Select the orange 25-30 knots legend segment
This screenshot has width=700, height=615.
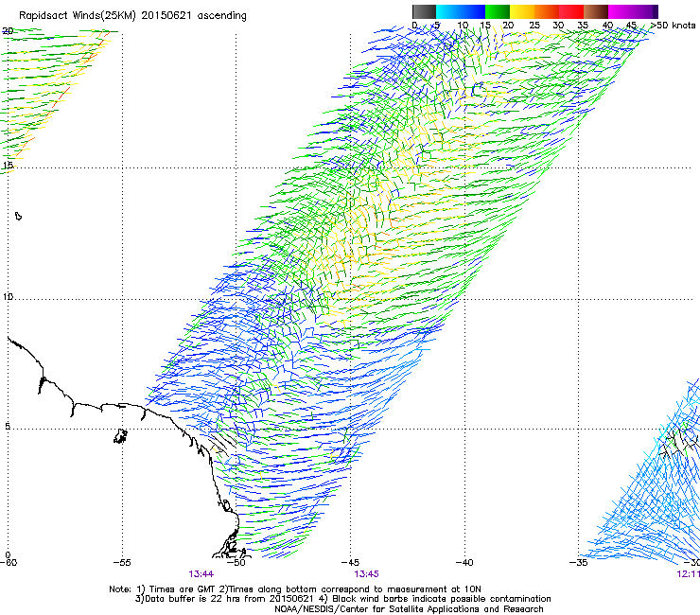coord(547,11)
